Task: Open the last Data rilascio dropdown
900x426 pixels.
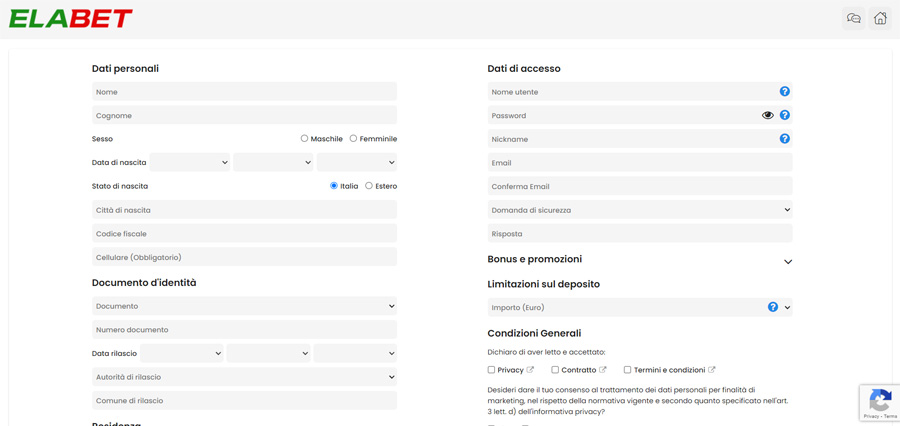Action: [x=355, y=353]
